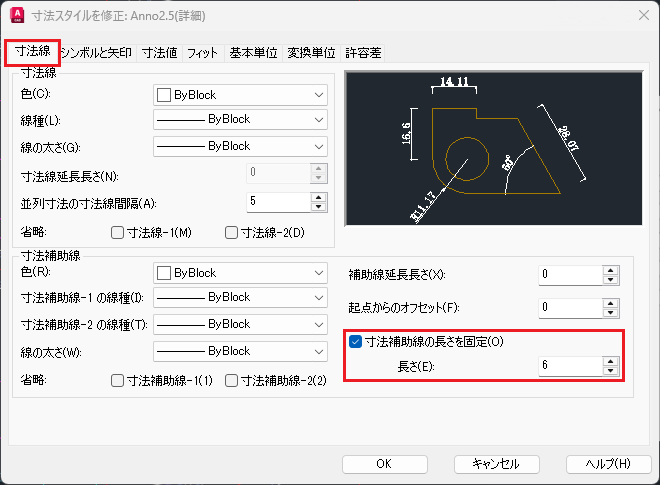
Task: Open the 寸法線 色(C) dropdown
Action: (x=240, y=95)
